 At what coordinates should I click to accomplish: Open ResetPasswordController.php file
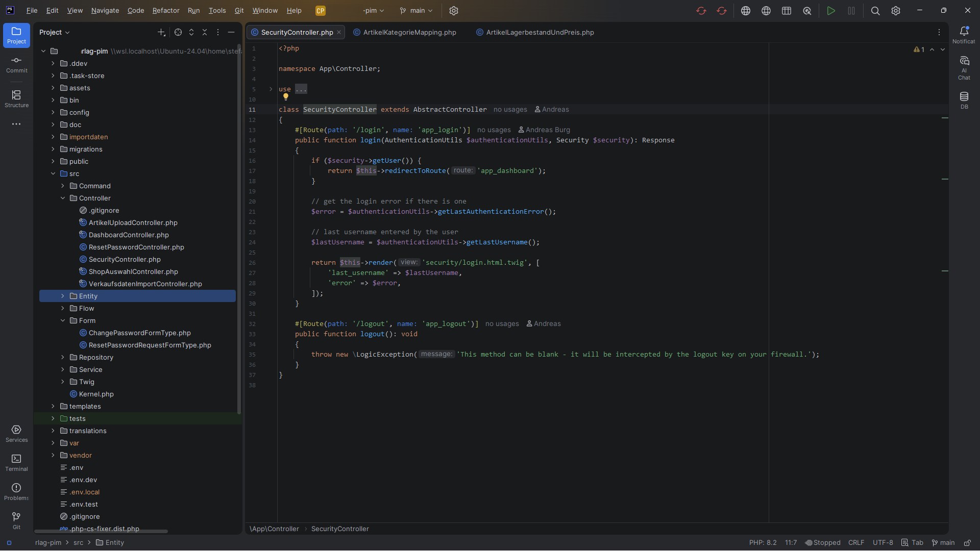pyautogui.click(x=136, y=247)
